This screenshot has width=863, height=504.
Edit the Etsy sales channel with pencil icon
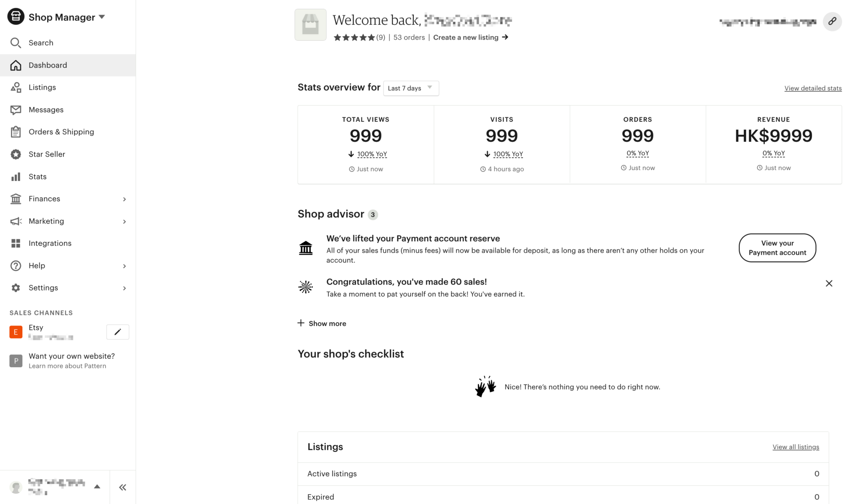(x=118, y=332)
